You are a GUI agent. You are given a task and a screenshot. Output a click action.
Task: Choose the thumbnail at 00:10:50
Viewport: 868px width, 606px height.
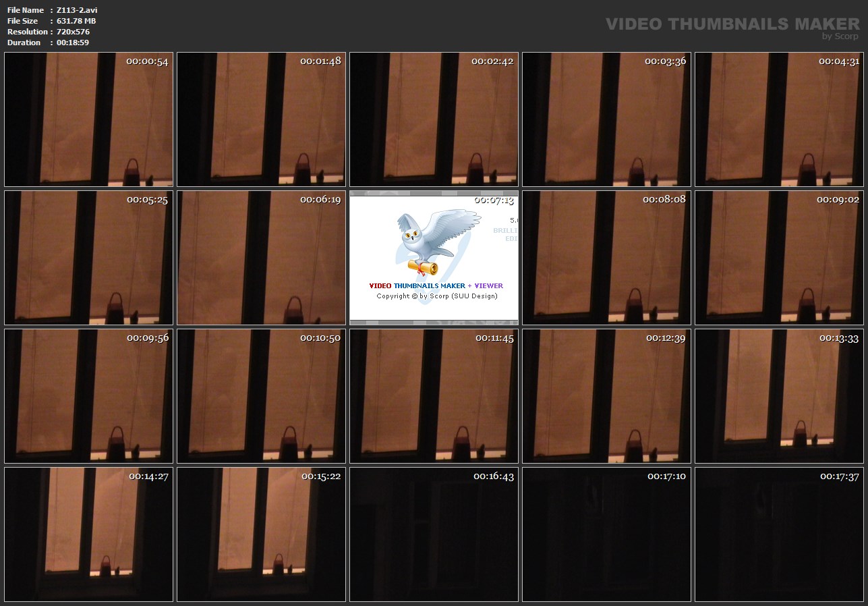click(261, 396)
